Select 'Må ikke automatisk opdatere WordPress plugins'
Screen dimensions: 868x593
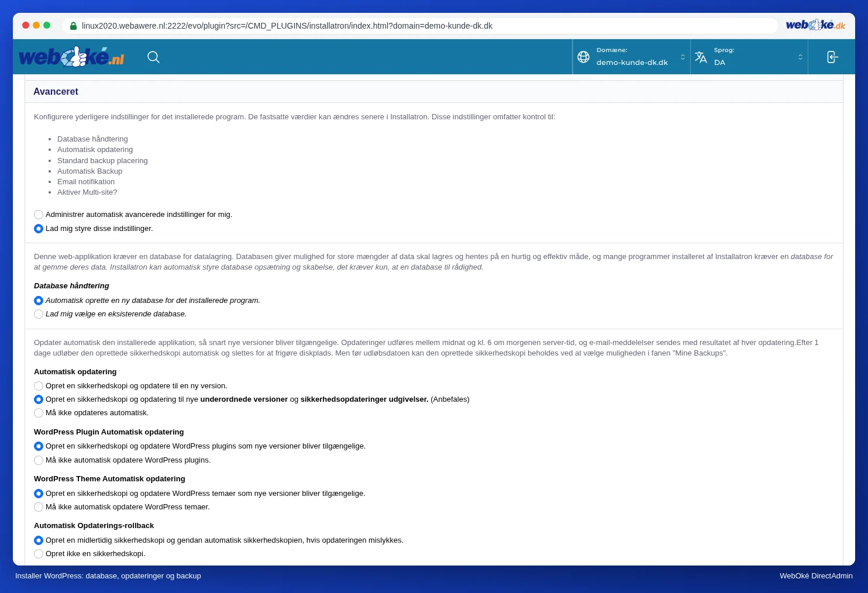pos(39,460)
